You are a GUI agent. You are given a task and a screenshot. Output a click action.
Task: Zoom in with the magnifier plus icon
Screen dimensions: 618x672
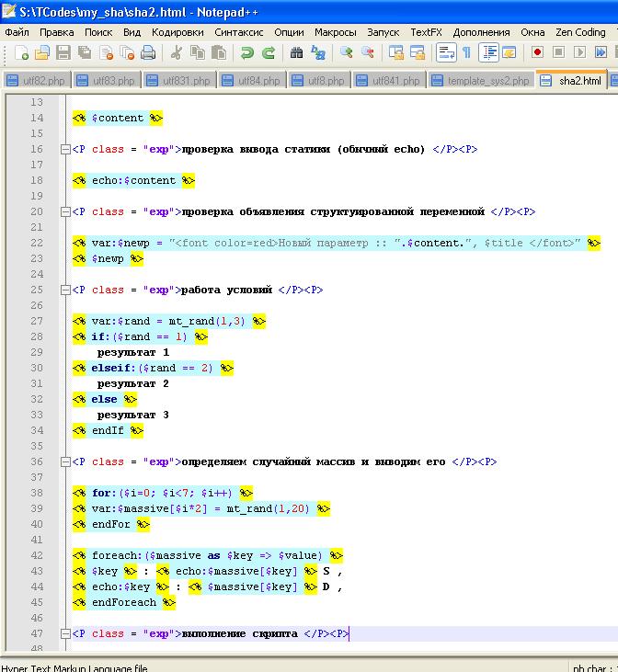[346, 52]
